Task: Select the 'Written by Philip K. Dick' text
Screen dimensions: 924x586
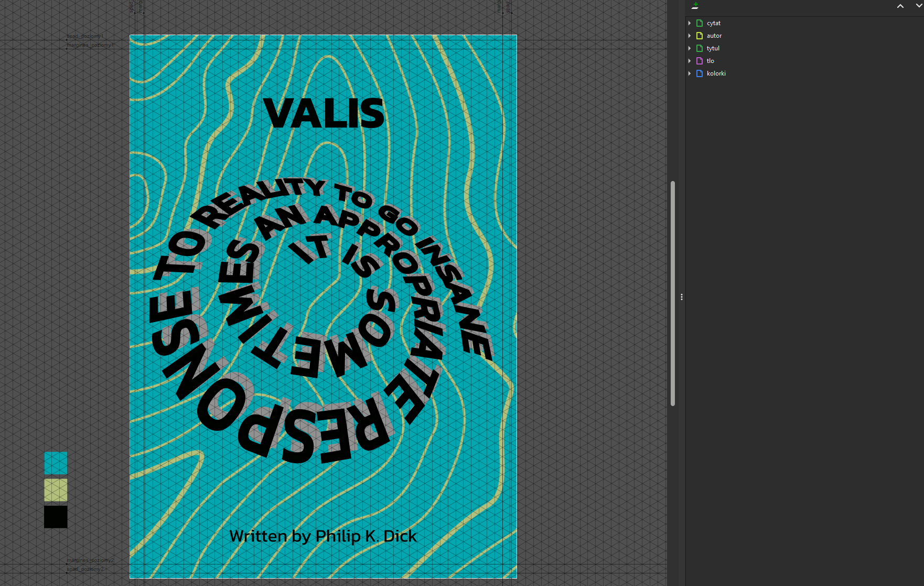Action: (x=323, y=536)
